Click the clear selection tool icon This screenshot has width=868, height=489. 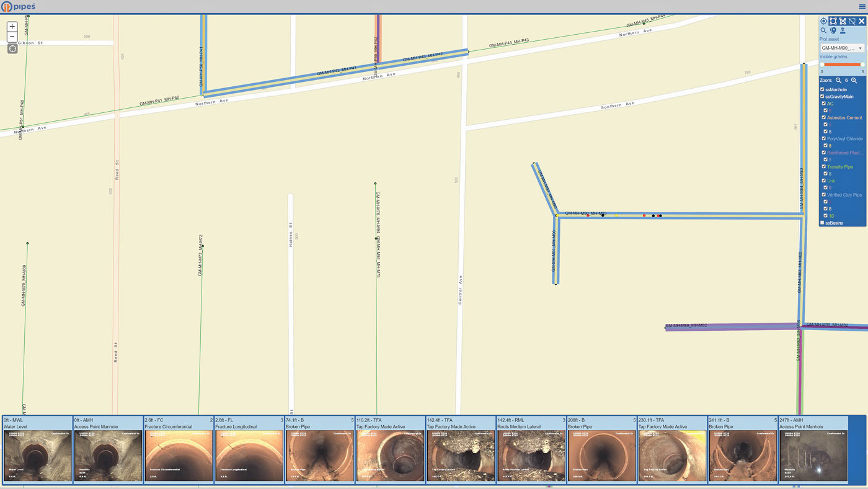coord(852,21)
